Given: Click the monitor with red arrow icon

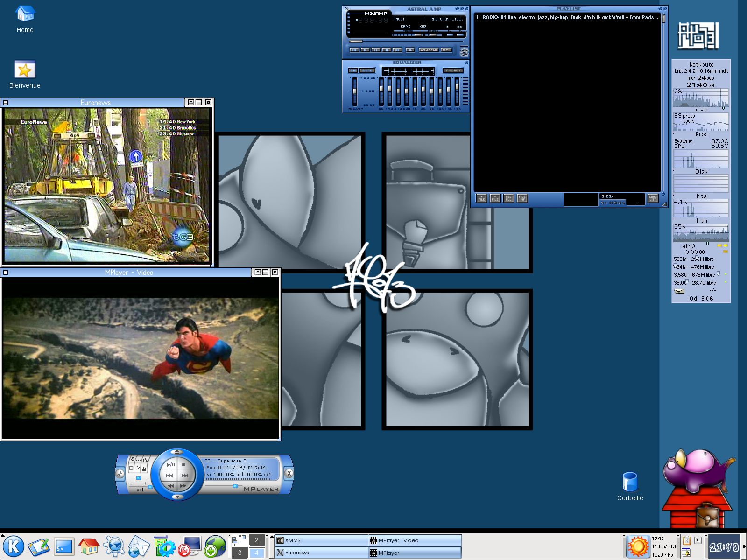Looking at the screenshot, I should tap(190, 546).
